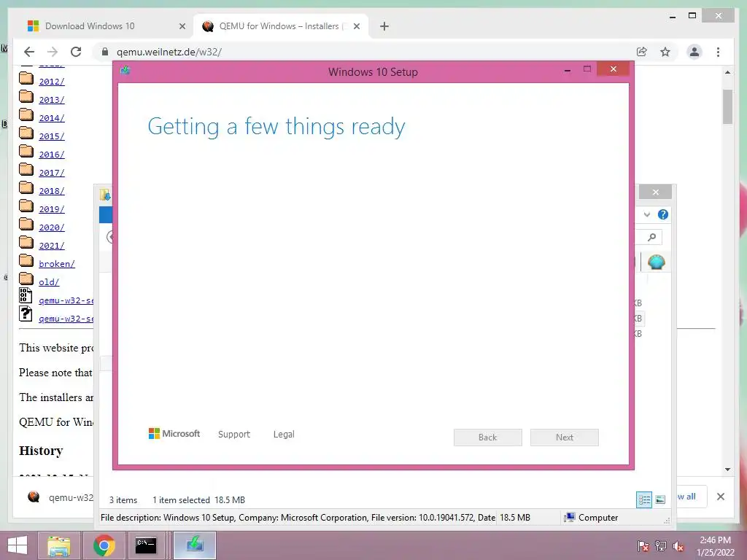Image resolution: width=747 pixels, height=560 pixels.
Task: Open a new Chrome tab
Action: tap(384, 26)
